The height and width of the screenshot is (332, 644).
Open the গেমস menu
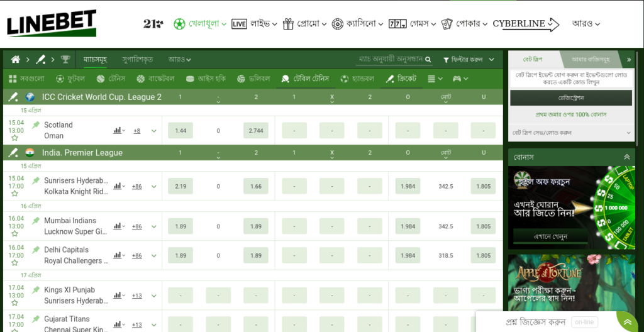point(412,24)
